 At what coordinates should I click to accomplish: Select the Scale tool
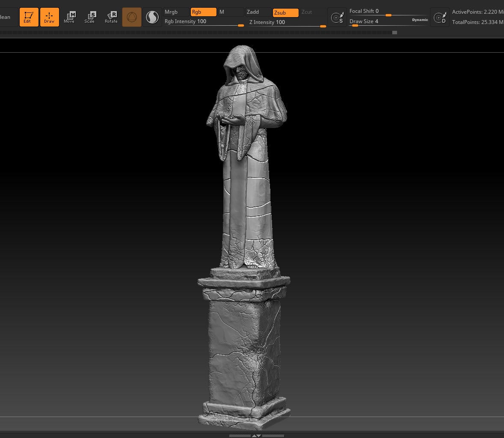point(90,17)
